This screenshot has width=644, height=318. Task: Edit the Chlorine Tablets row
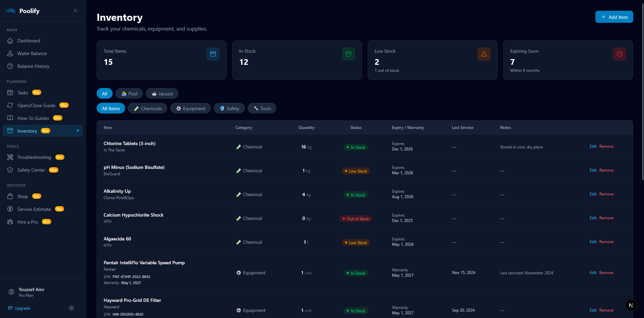pyautogui.click(x=593, y=146)
